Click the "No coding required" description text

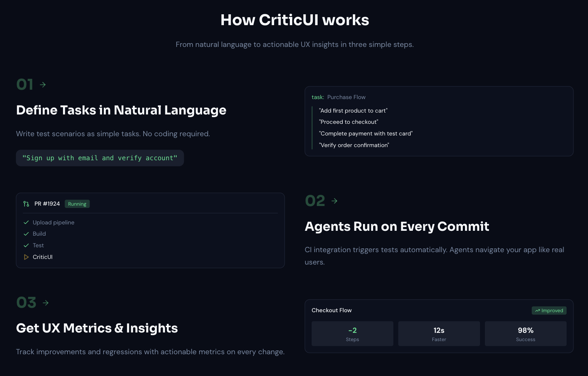click(113, 134)
